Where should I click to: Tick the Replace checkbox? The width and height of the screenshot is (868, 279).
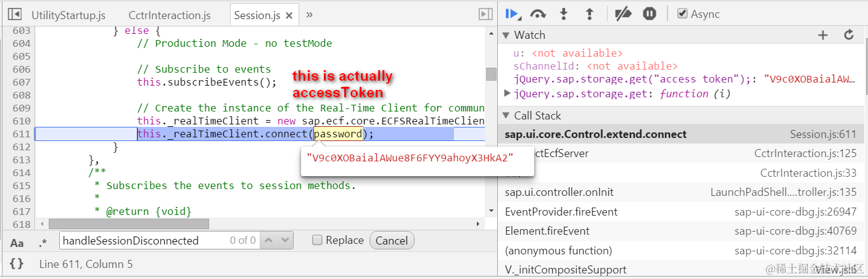click(x=317, y=240)
